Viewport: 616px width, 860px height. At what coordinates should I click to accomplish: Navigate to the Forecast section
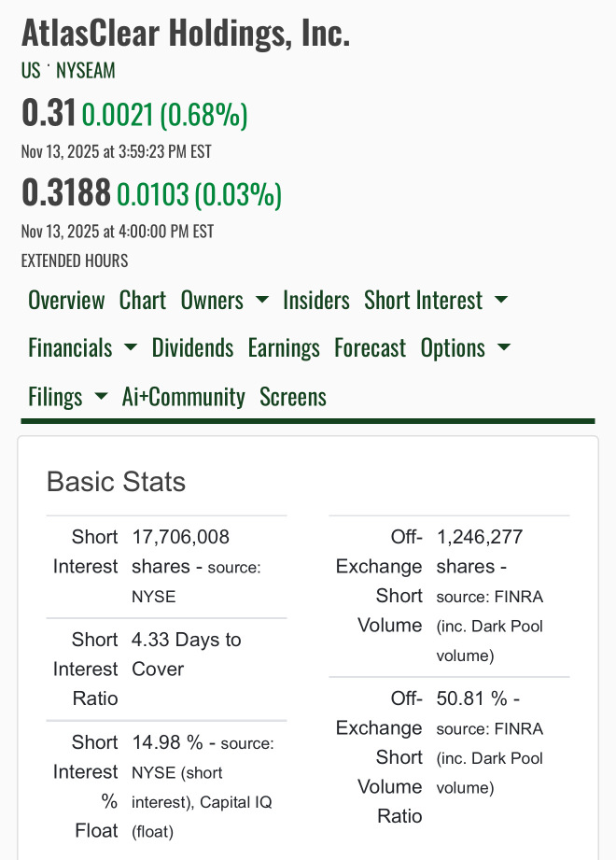pyautogui.click(x=371, y=348)
